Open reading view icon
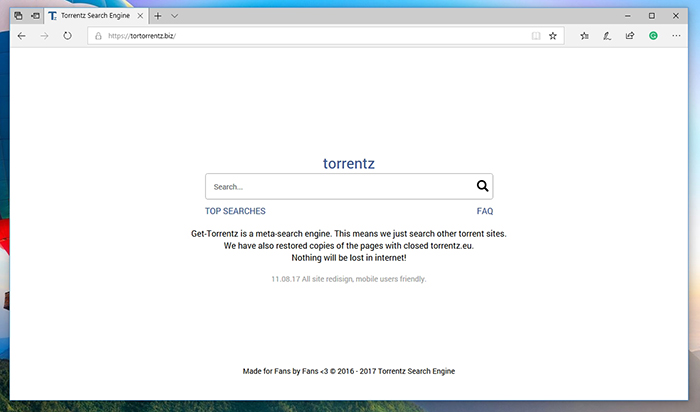Viewport: 700px width, 412px height. click(x=536, y=36)
